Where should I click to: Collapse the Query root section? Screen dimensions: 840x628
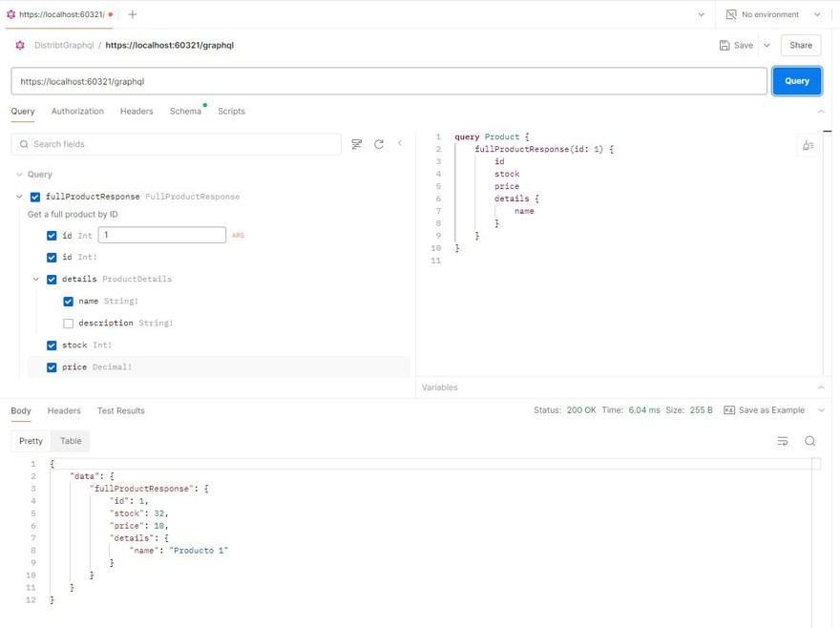pos(19,175)
